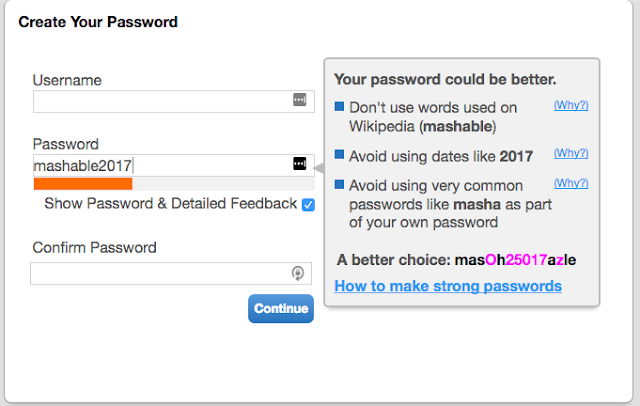Click the Show Password & Detailed Feedback label

click(171, 203)
